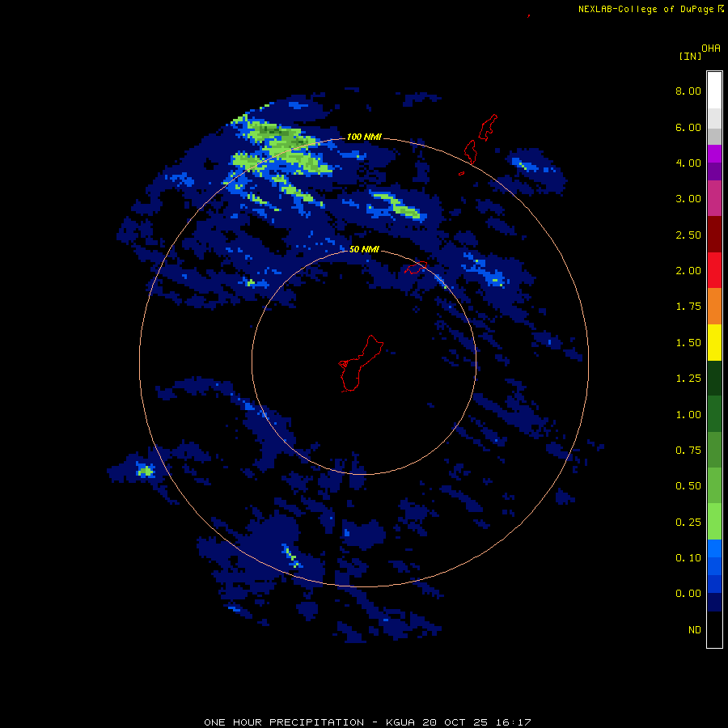Viewport: 728px width, 728px height.
Task: Click the white legend color swatch
Action: click(x=714, y=90)
